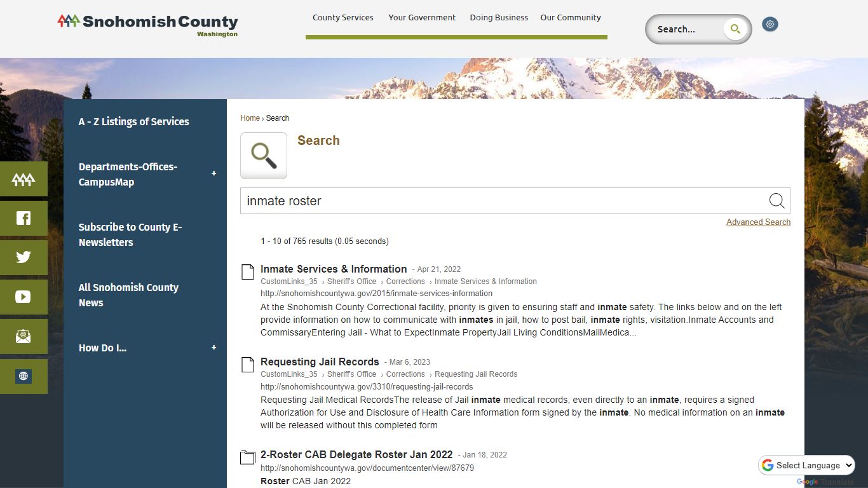The height and width of the screenshot is (488, 868).
Task: Click the large Search page icon
Action: (264, 156)
